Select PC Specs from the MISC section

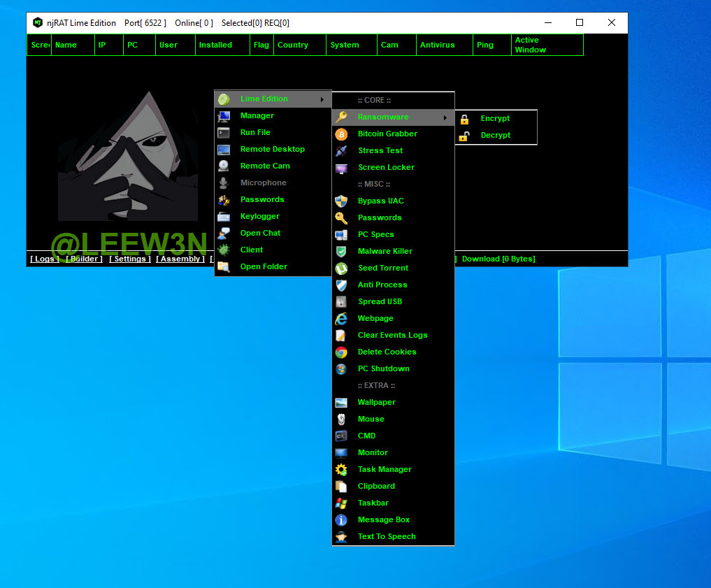pos(375,235)
